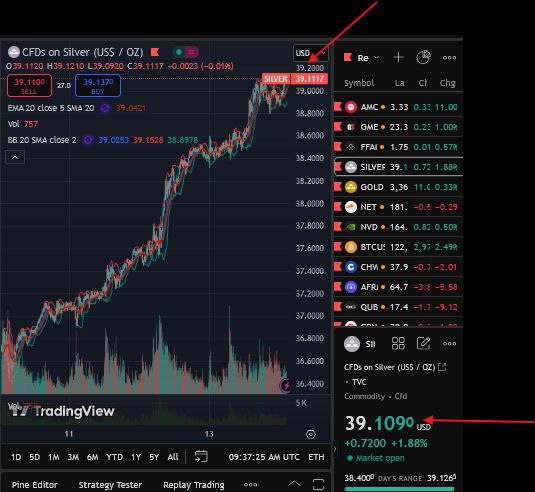This screenshot has height=492, width=535.
Task: Click the Bitcoin logo on the BTCUS row
Action: point(351,247)
